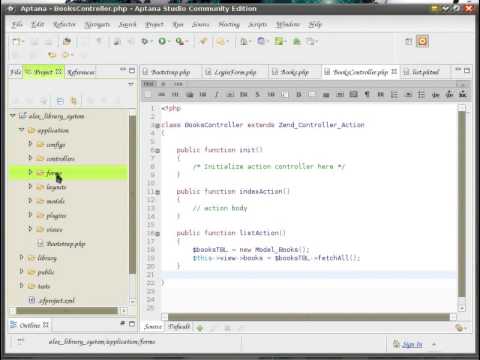Select the Source tab below the editor
The image size is (480, 360).
pos(153,327)
